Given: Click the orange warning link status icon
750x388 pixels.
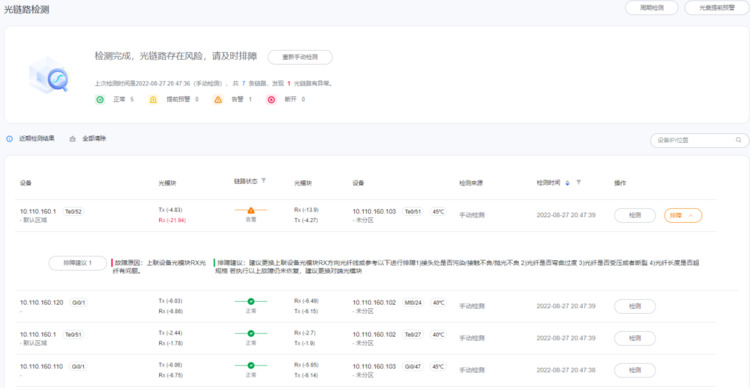Looking at the screenshot, I should click(251, 210).
